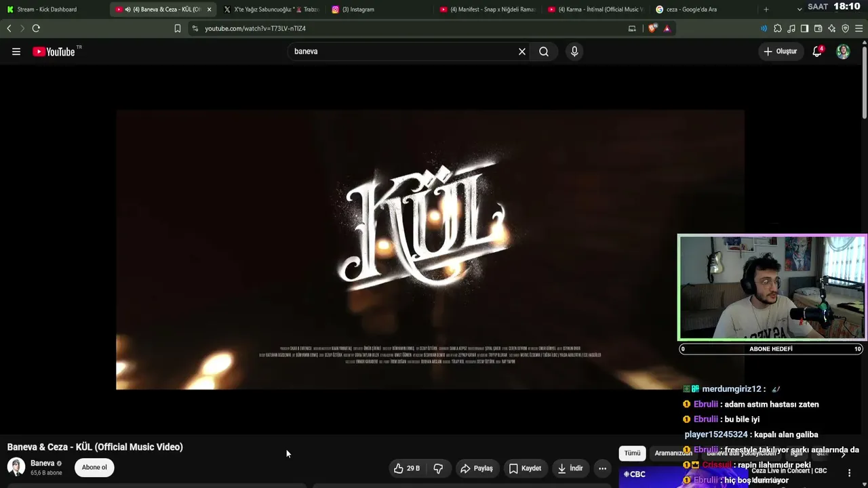The height and width of the screenshot is (488, 868).
Task: Like the video with thumbs up
Action: point(407,468)
